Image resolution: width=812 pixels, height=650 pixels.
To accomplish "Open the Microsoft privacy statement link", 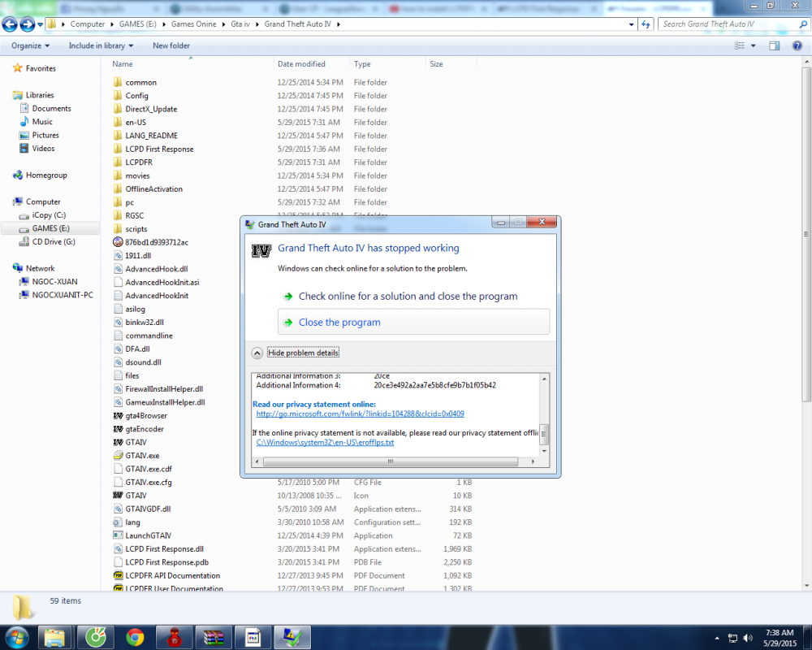I will click(360, 414).
